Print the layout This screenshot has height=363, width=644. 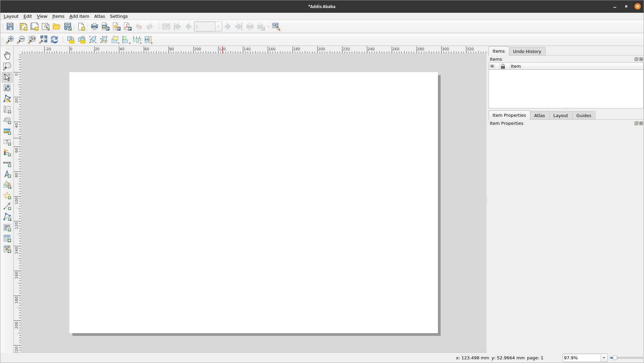click(94, 27)
